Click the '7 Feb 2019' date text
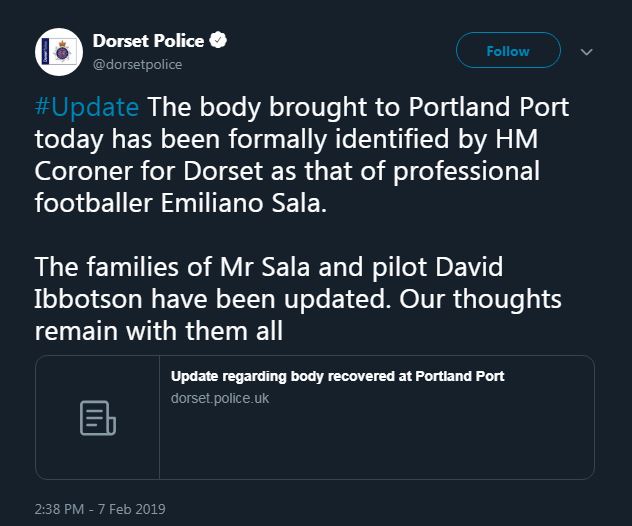632x526 pixels. (131, 509)
